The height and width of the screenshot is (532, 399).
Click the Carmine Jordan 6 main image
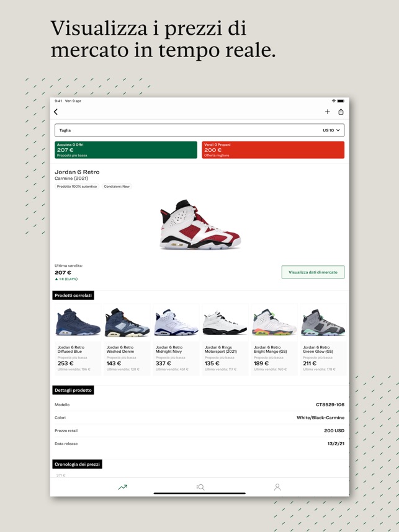[x=200, y=224]
